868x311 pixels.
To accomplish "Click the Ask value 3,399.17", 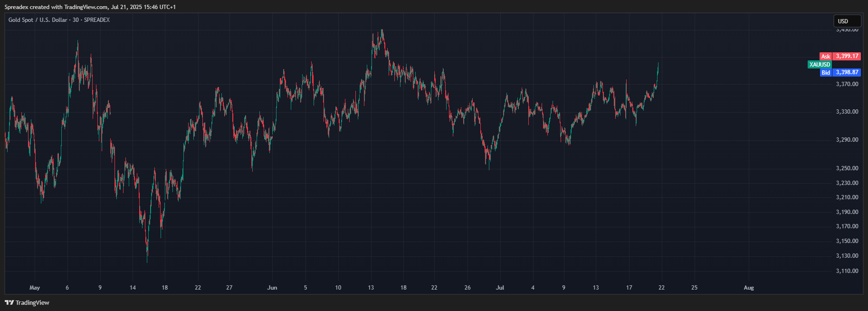I will click(x=847, y=56).
